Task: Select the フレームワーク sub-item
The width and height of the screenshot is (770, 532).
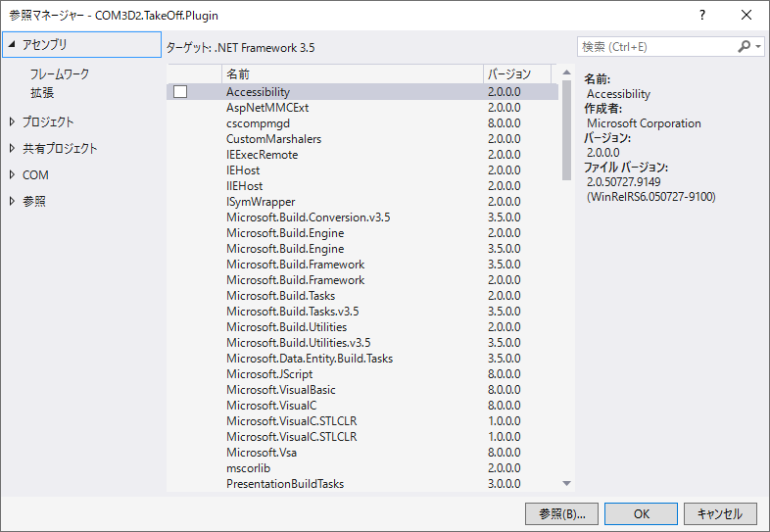Action: click(60, 73)
